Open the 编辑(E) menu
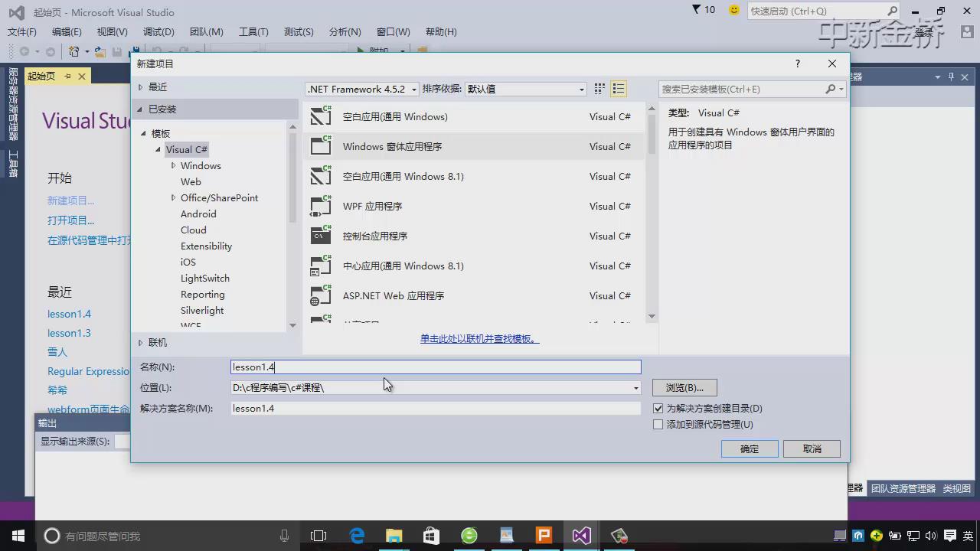Image resolution: width=980 pixels, height=551 pixels. (67, 31)
